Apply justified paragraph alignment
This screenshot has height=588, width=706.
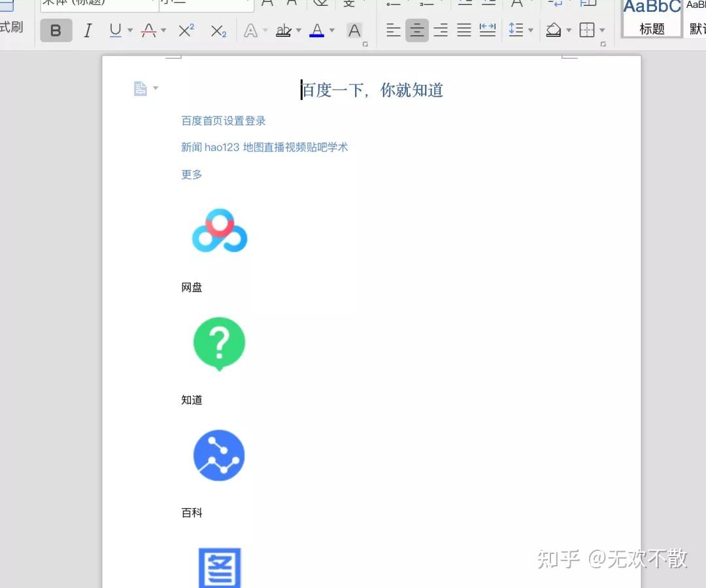[464, 30]
